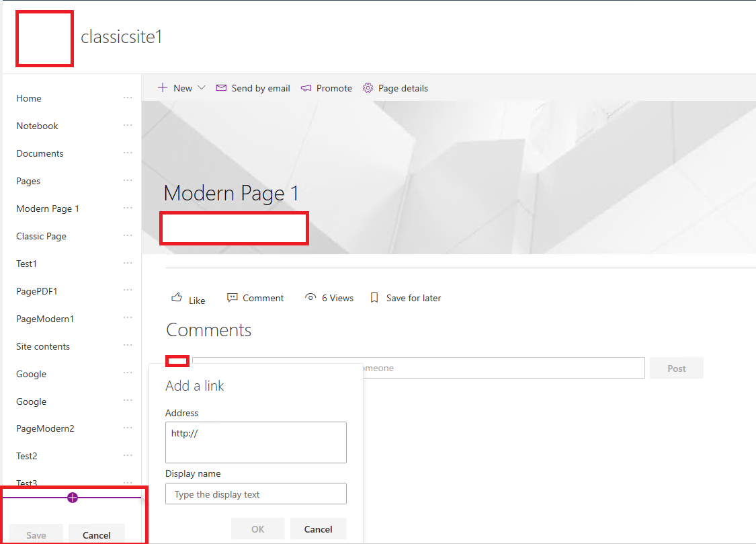Image resolution: width=756 pixels, height=544 pixels.
Task: Click the Like thumbs-up icon
Action: 177,297
